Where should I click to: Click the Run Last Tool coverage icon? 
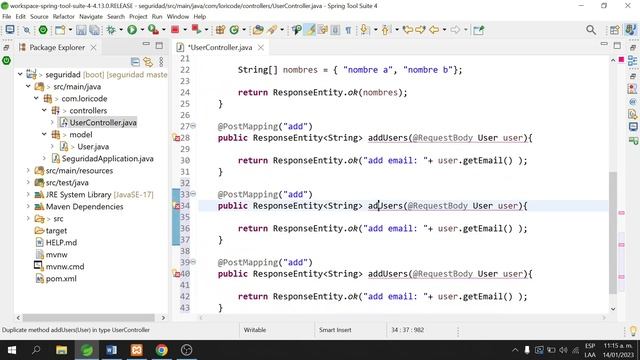(153, 30)
